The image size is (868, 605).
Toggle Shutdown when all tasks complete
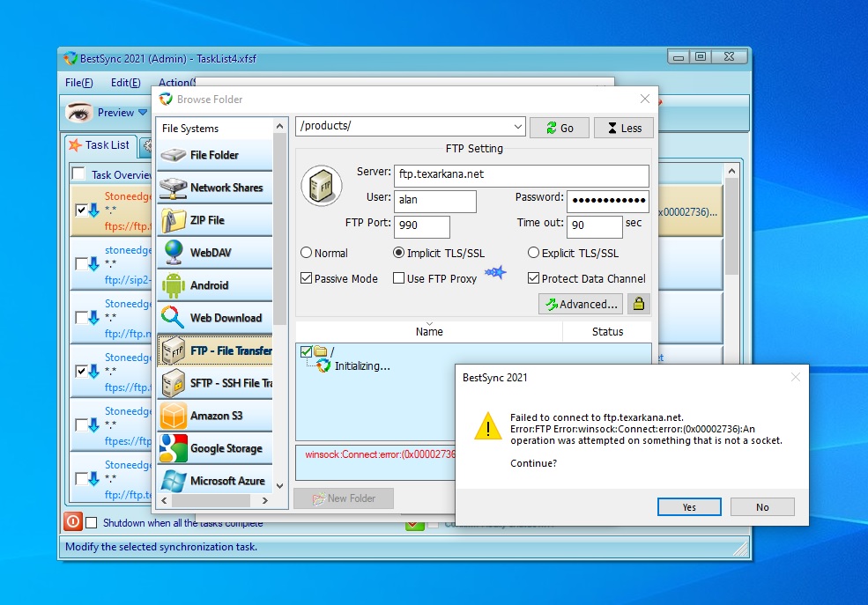coord(92,522)
